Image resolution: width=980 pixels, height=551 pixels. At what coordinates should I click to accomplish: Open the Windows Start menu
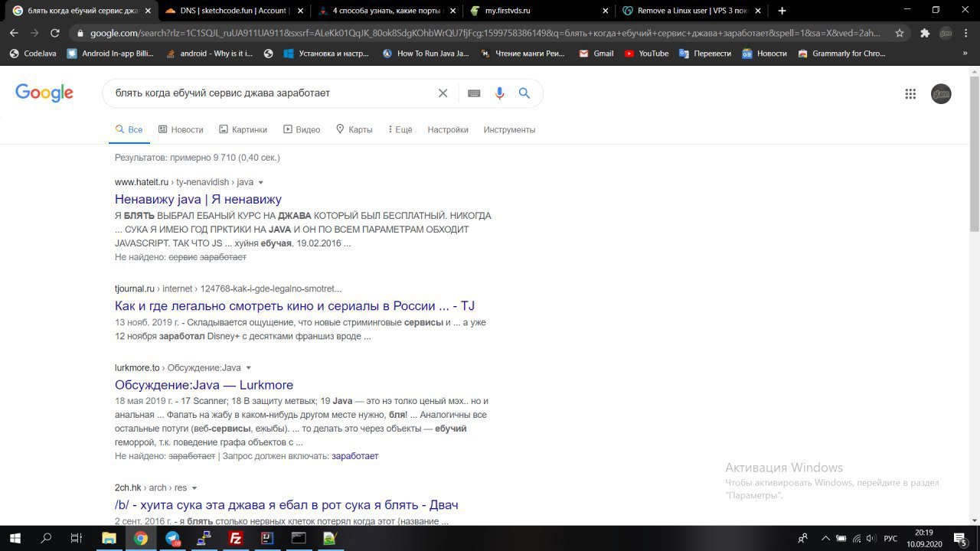[15, 538]
